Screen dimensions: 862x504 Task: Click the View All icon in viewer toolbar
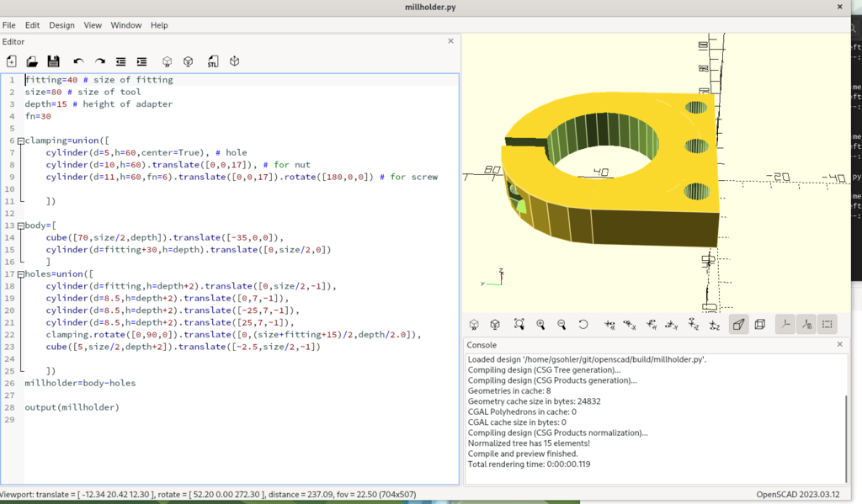click(519, 325)
